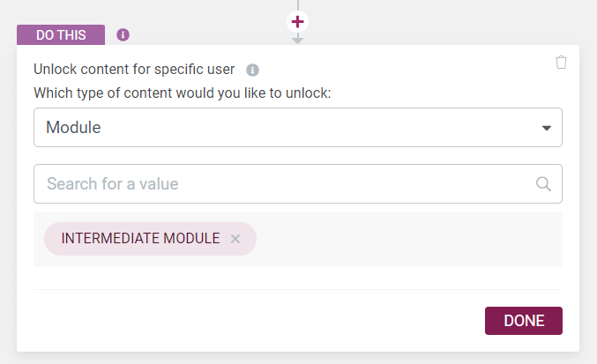
Task: Expand the dropdown caret beside Module
Action: coord(547,128)
